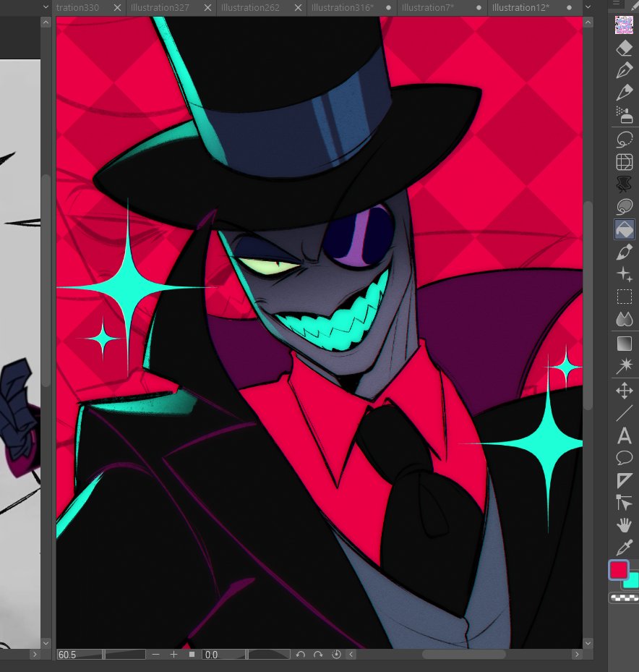Switch to the Illustration7* tab
639x672 pixels.
coord(427,8)
